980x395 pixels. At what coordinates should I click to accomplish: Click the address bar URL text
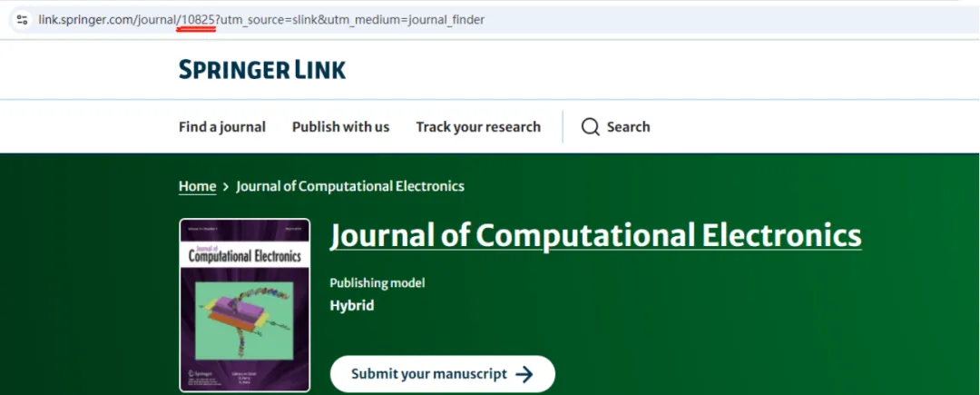261,20
